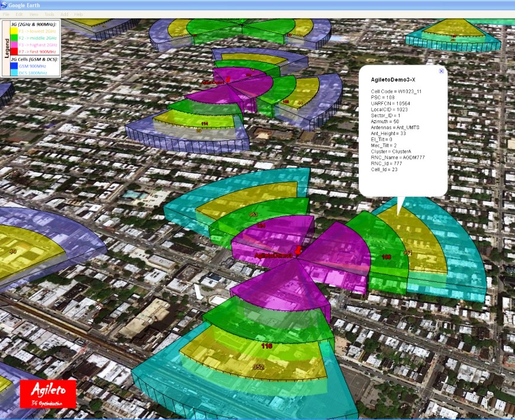
Task: Click the green F2 middle 2GHz legend swatch
Action: (14, 37)
